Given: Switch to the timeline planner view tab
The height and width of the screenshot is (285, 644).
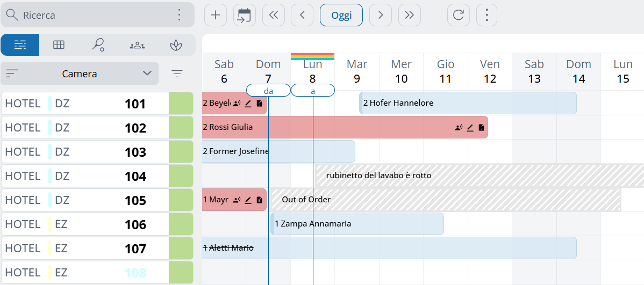Looking at the screenshot, I should point(20,45).
